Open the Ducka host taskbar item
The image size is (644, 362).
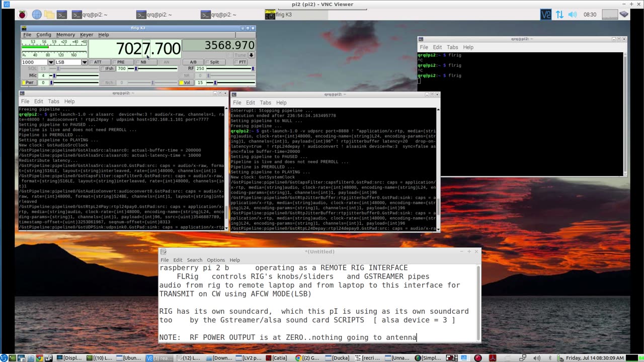click(338, 357)
